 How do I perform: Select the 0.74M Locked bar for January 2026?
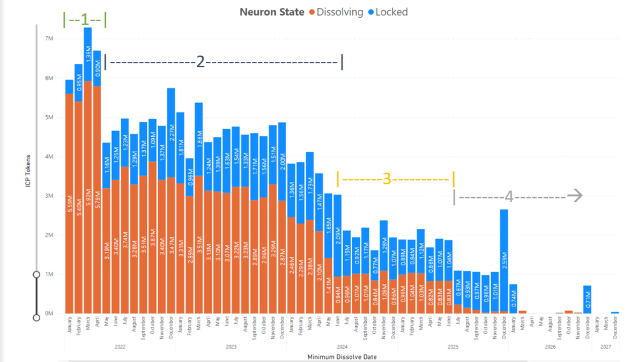tap(513, 299)
